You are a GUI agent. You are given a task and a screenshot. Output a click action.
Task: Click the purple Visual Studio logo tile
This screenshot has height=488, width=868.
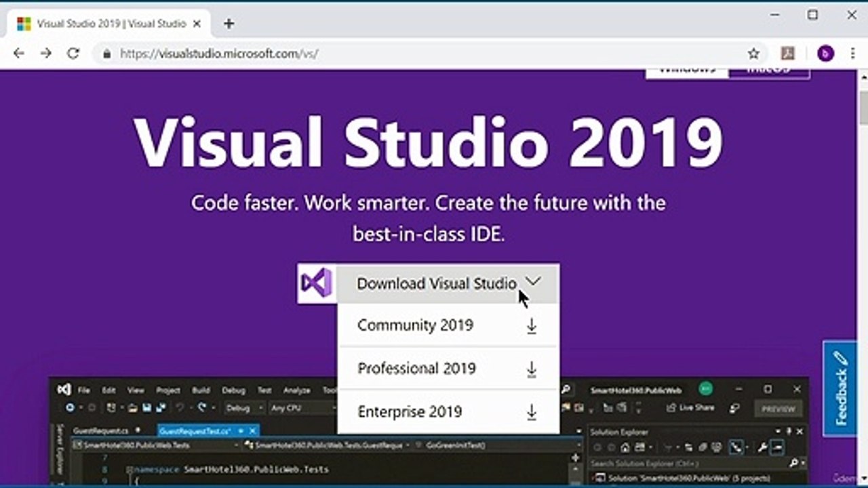click(317, 283)
